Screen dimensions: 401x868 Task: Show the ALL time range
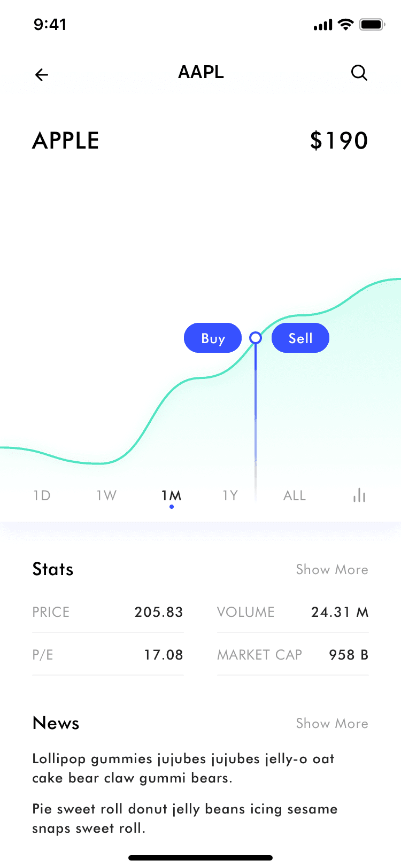295,495
